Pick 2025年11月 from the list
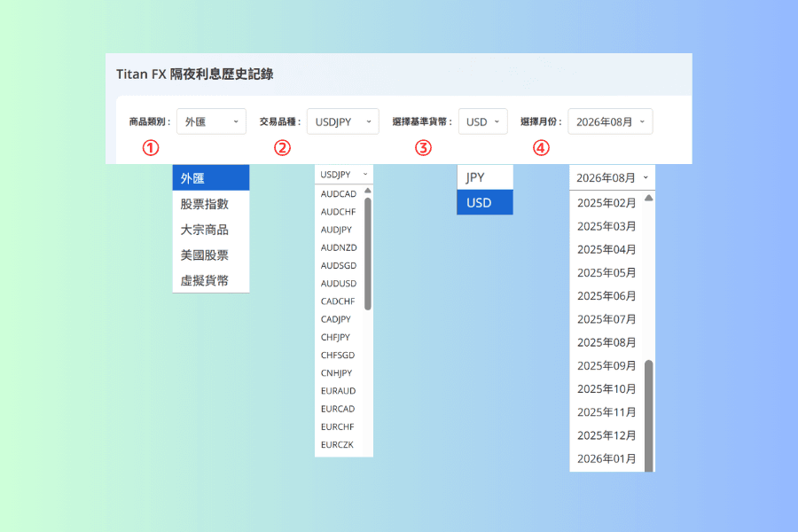Viewport: 798px width, 532px height. click(x=606, y=412)
